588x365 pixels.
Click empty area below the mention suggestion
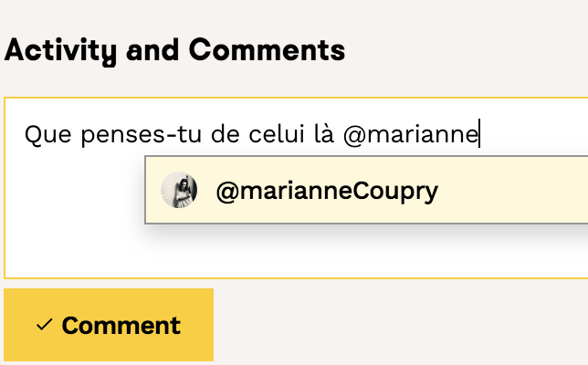365,251
